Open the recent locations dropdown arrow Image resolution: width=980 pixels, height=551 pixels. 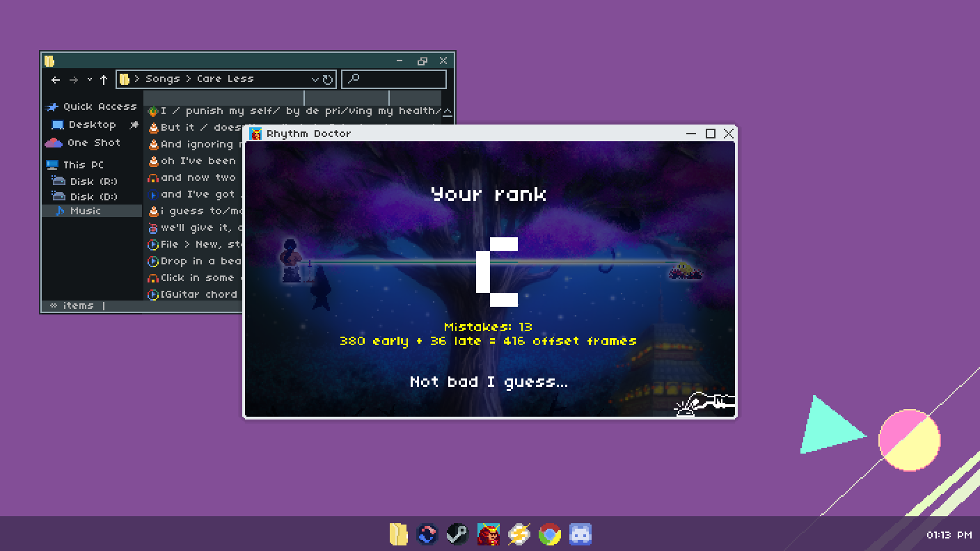[89, 79]
